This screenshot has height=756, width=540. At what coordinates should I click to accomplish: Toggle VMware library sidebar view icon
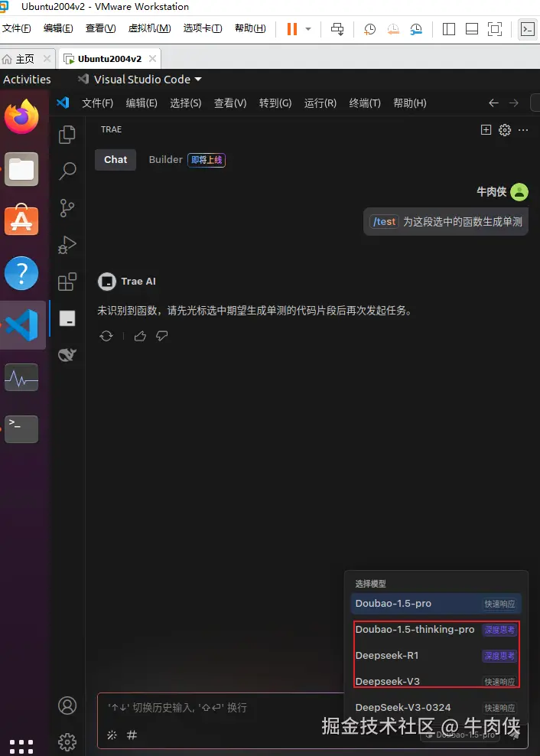tap(449, 29)
